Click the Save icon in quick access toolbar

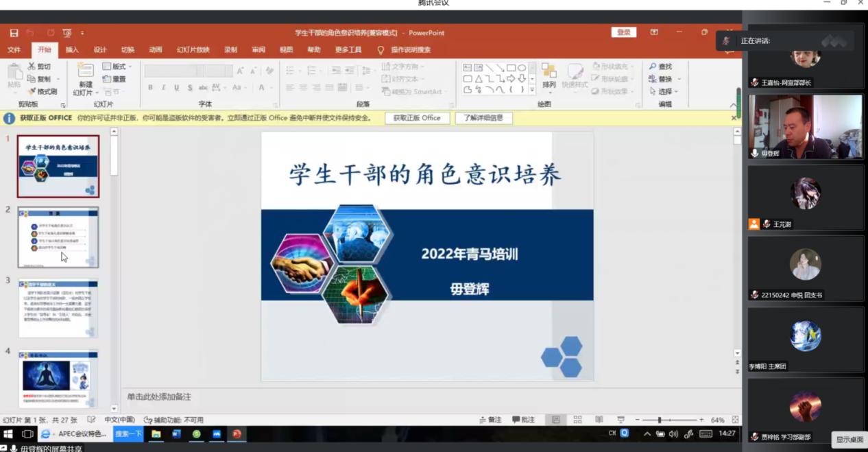(x=14, y=33)
